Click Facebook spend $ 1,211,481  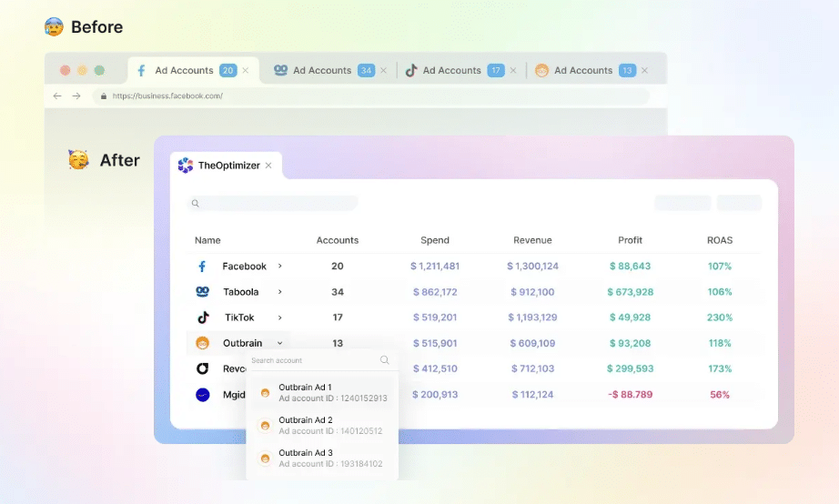[435, 266]
